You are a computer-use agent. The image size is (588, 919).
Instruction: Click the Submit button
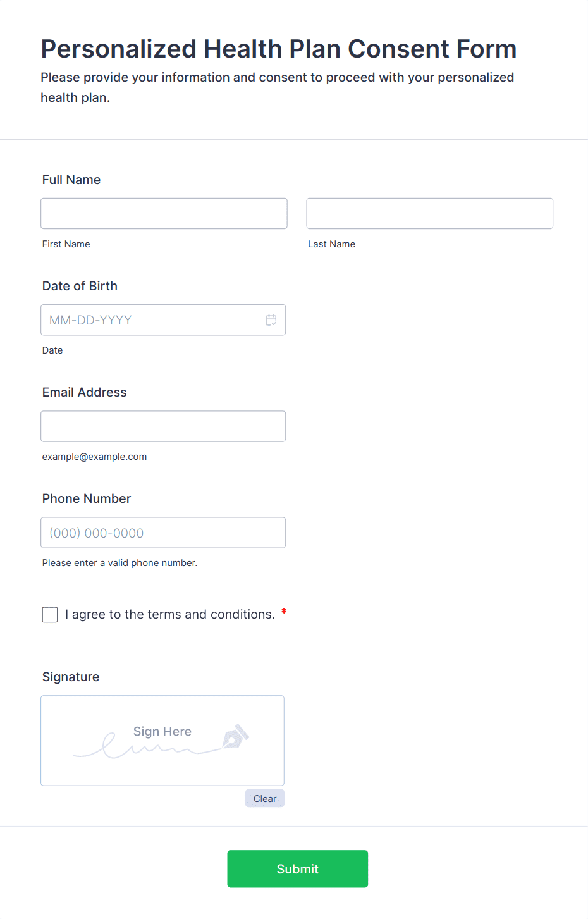[297, 869]
